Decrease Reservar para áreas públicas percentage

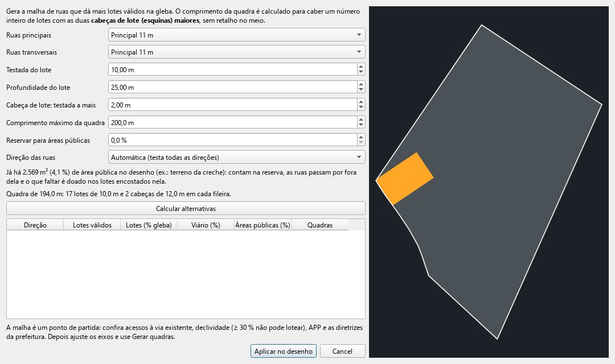[x=361, y=143]
